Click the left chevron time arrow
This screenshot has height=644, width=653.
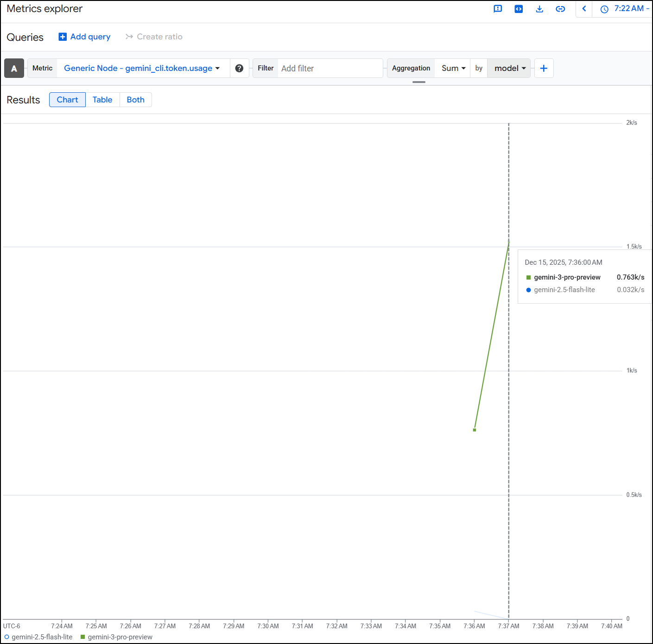tap(584, 9)
